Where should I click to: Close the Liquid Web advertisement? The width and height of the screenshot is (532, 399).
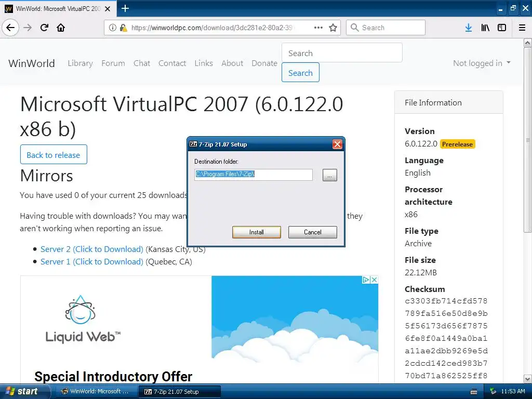pyautogui.click(x=374, y=280)
